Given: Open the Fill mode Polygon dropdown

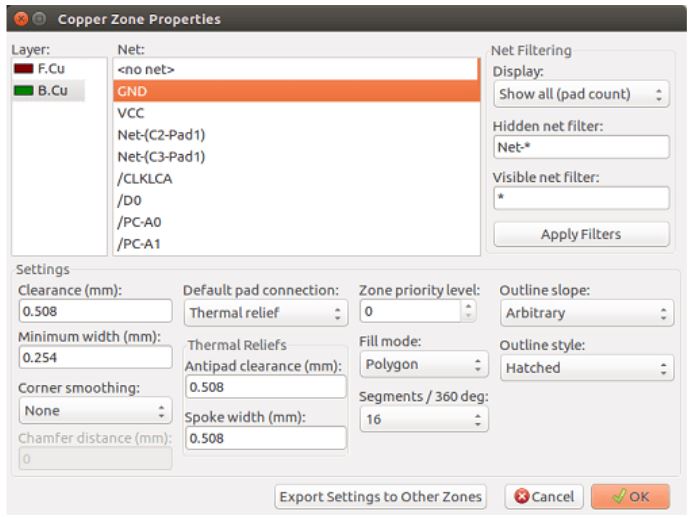Looking at the screenshot, I should (x=424, y=364).
